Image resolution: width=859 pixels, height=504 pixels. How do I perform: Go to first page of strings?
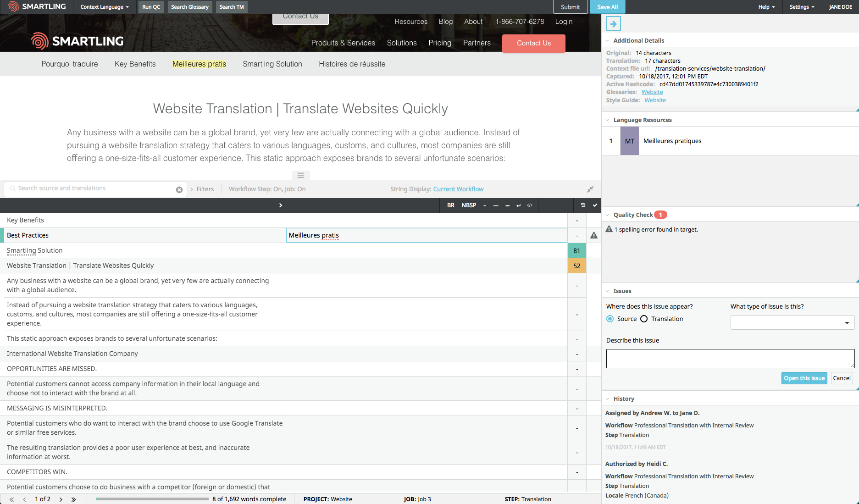click(11, 499)
